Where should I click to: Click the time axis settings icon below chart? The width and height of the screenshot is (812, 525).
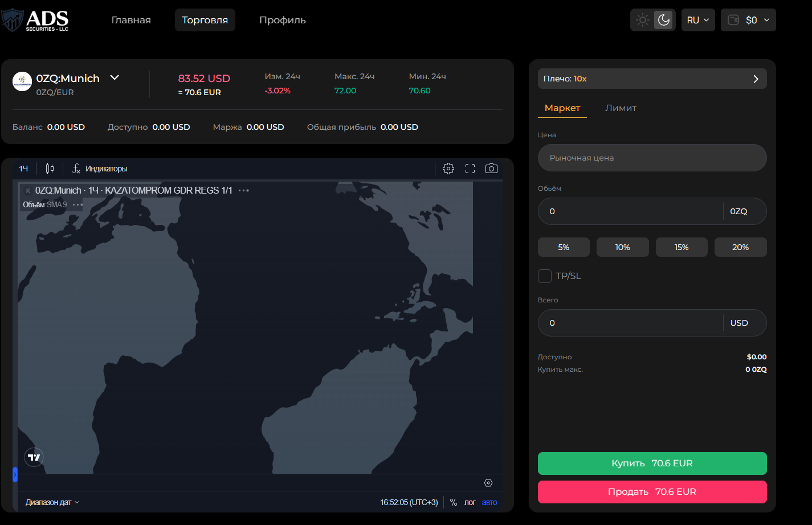coord(488,483)
